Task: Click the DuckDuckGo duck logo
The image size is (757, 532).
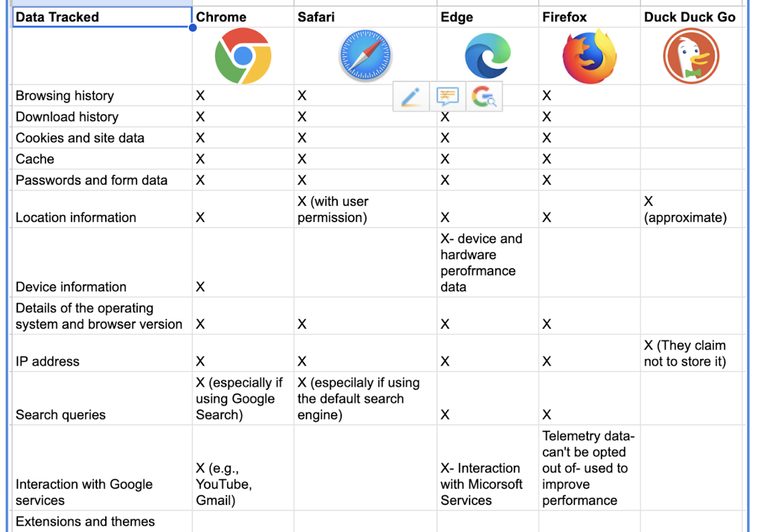Action: [691, 56]
